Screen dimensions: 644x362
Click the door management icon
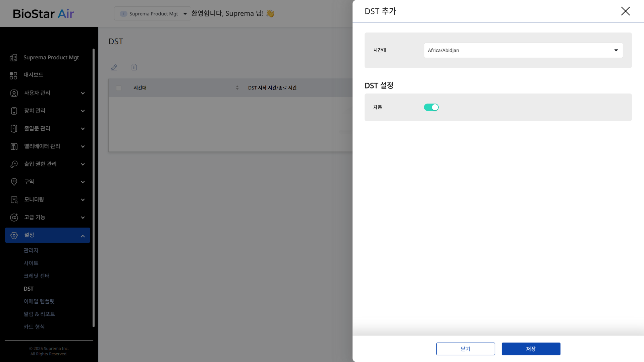(14, 129)
